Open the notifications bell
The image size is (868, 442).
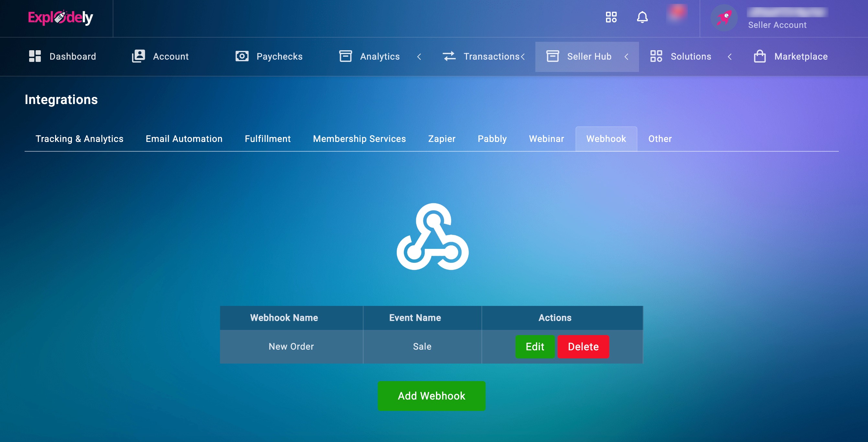pos(642,17)
